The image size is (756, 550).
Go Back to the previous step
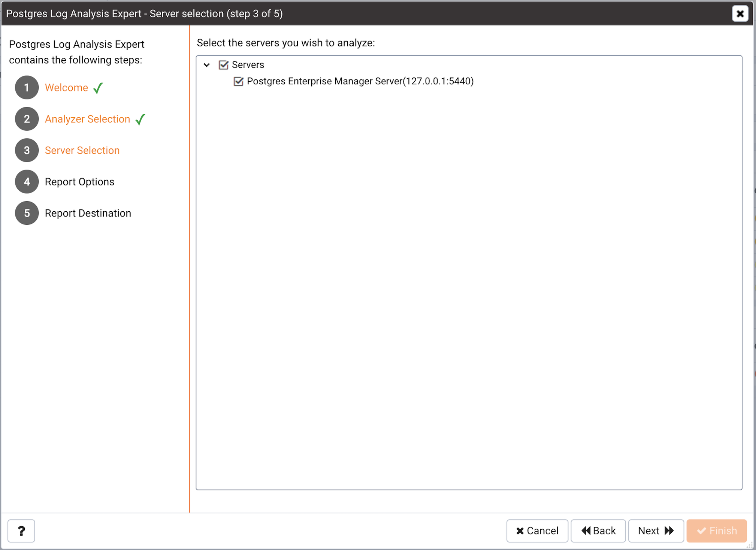click(598, 531)
